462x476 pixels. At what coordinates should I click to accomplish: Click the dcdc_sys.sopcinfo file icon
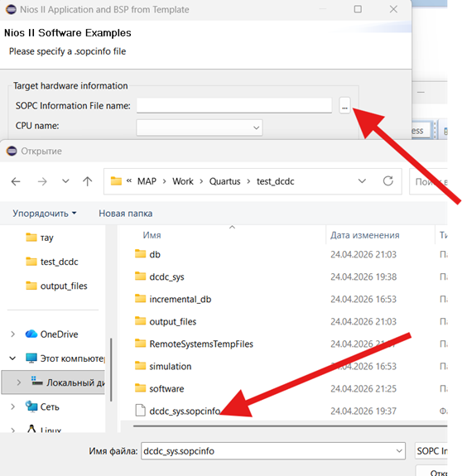[140, 411]
